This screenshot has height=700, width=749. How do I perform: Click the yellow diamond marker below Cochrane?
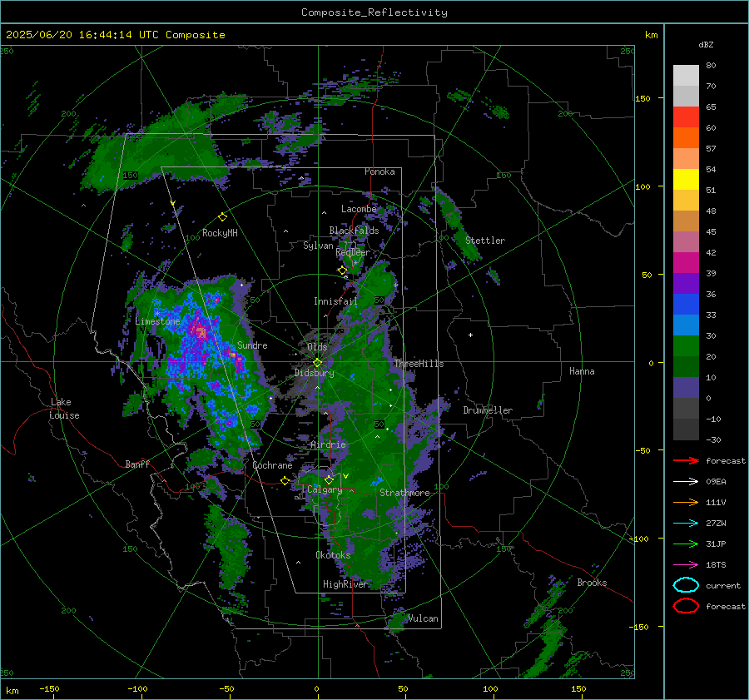tap(285, 481)
